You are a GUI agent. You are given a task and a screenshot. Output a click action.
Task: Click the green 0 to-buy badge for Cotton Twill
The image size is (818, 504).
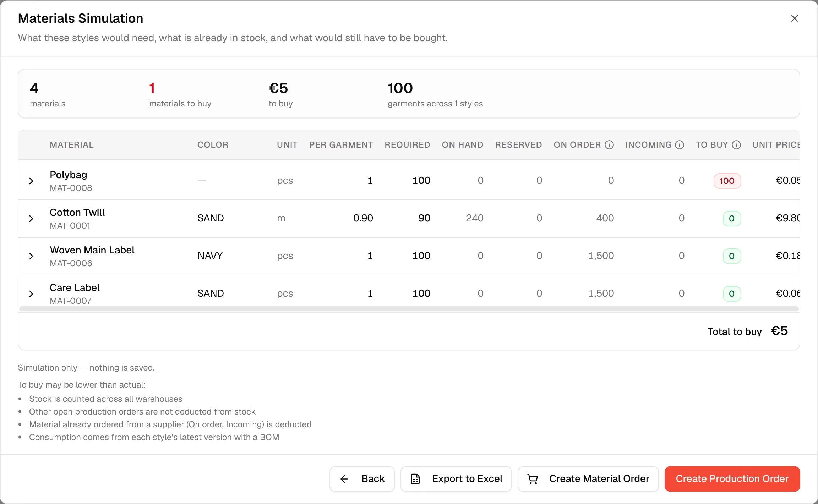tap(732, 219)
